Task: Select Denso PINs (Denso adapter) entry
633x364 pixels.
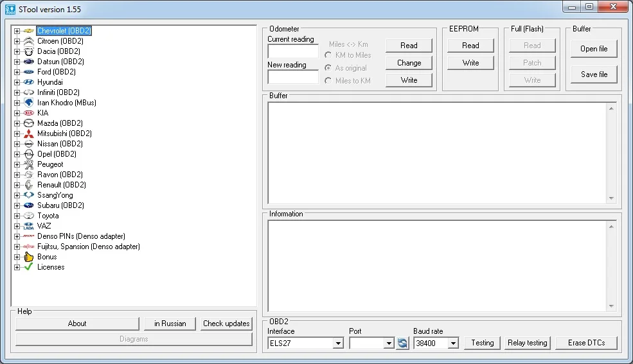Action: coord(81,236)
